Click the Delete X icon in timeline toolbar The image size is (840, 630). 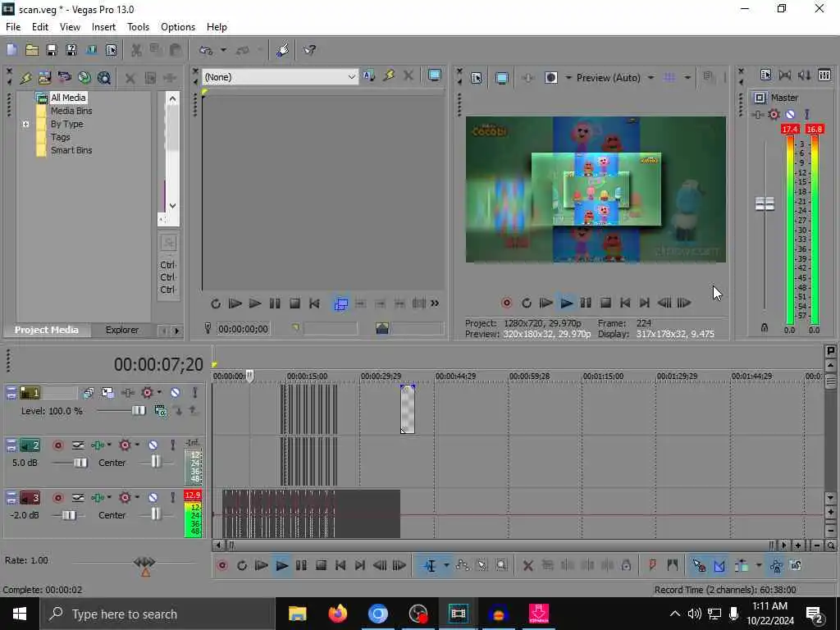tap(527, 566)
